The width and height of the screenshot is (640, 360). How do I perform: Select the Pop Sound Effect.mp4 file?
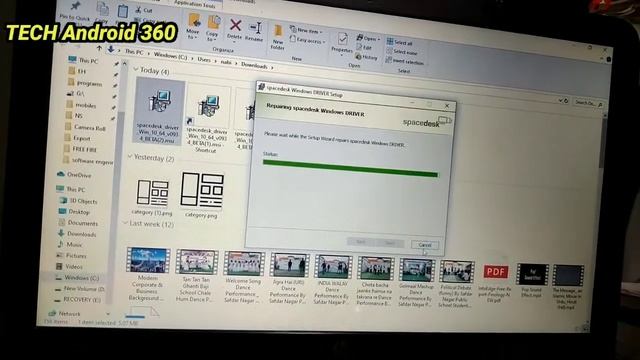532,280
